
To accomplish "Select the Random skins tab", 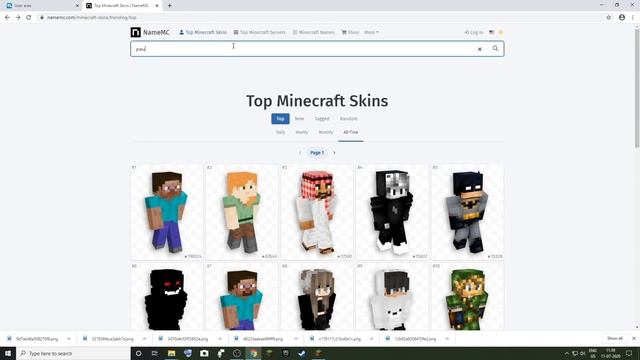I will 349,119.
